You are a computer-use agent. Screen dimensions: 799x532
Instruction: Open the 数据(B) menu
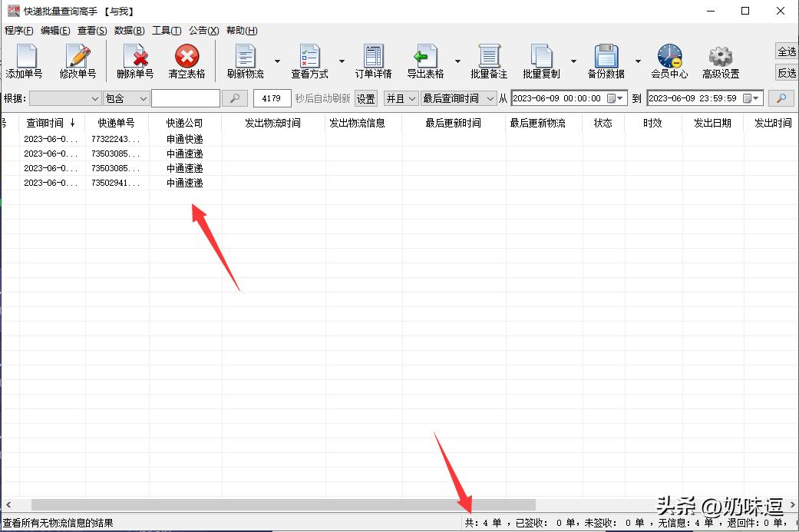click(x=130, y=31)
